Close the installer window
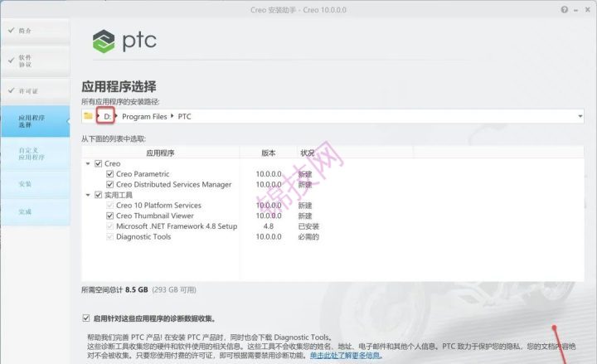 click(x=588, y=10)
